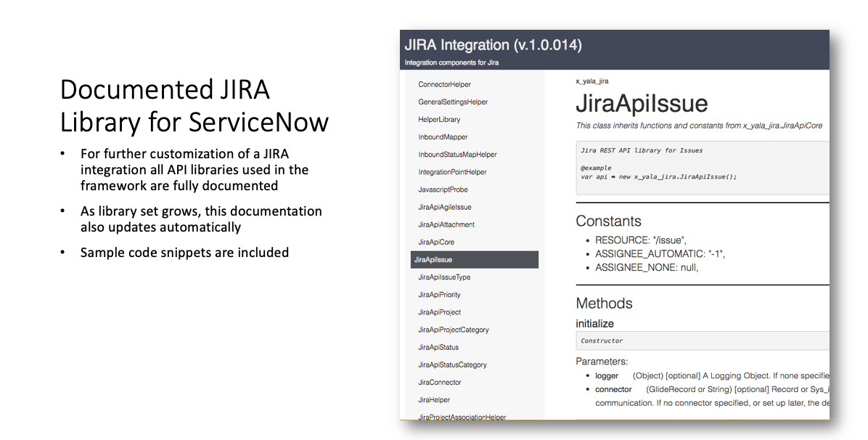The width and height of the screenshot is (868, 440).
Task: Open JavascriptProbe documentation
Action: pos(443,190)
